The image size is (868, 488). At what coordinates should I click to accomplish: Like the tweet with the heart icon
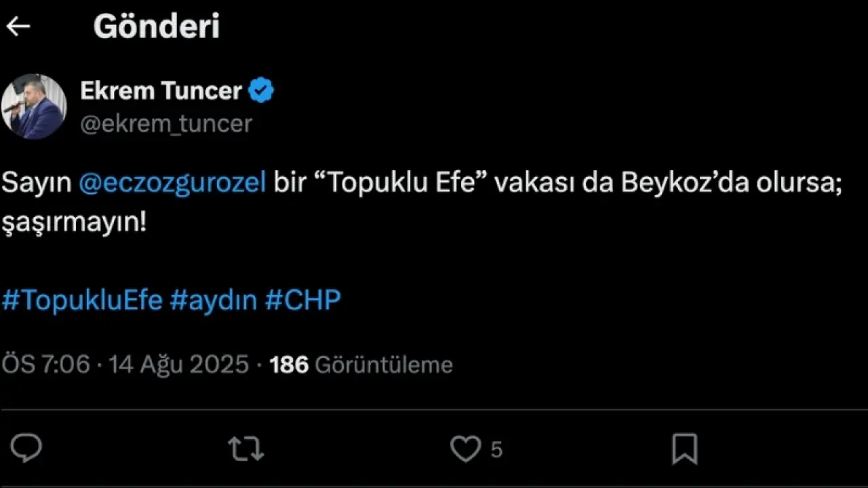(x=465, y=449)
